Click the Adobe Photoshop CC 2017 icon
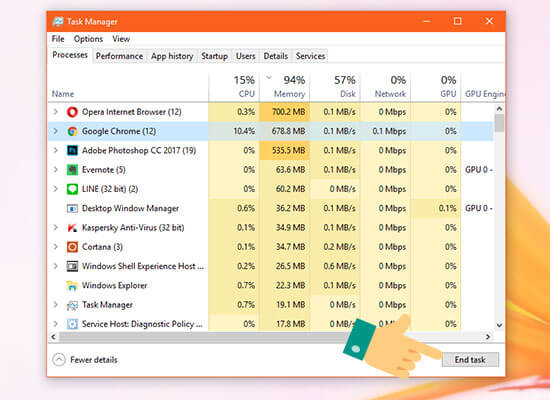550x400 pixels. click(72, 151)
